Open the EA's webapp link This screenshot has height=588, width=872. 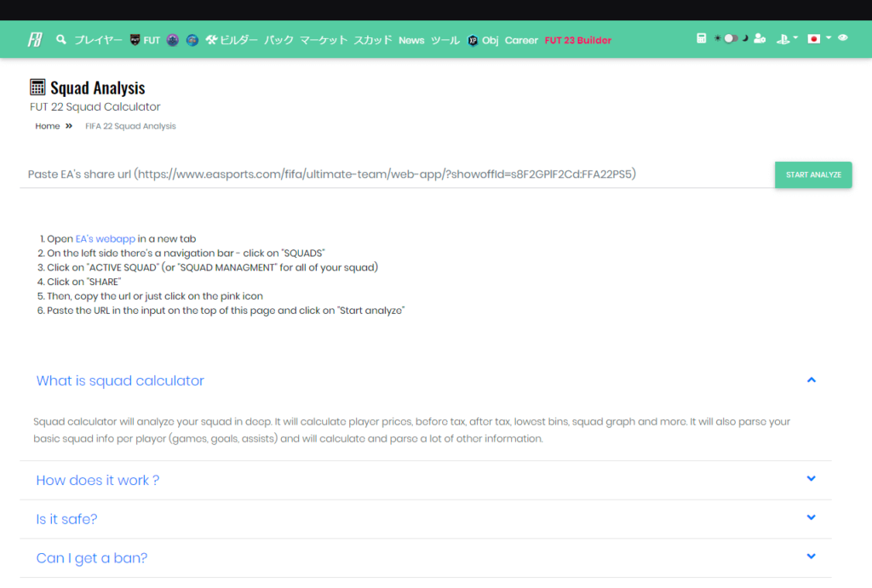105,238
